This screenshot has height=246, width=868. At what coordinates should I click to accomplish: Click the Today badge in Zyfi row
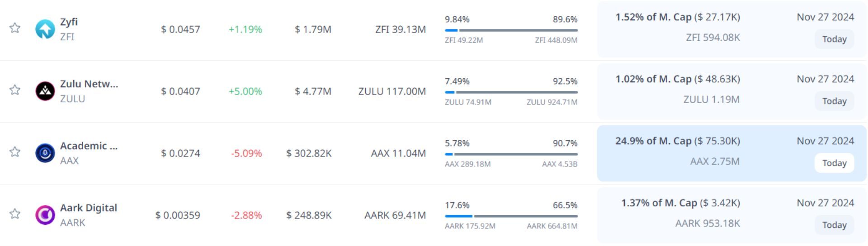[834, 39]
